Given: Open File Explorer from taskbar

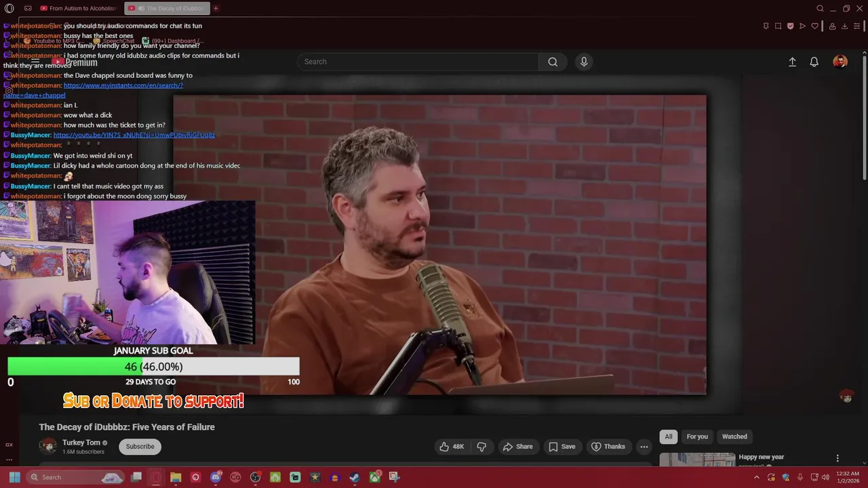Looking at the screenshot, I should pos(176,477).
